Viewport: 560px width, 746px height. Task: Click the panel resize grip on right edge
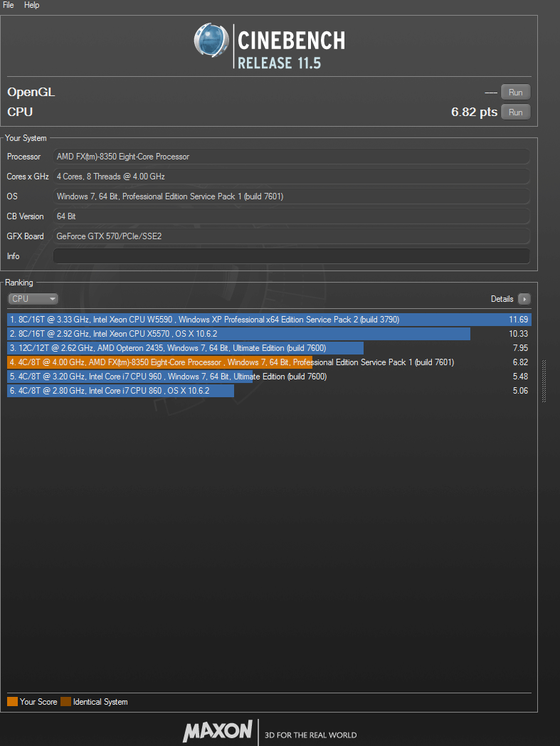pos(544,381)
